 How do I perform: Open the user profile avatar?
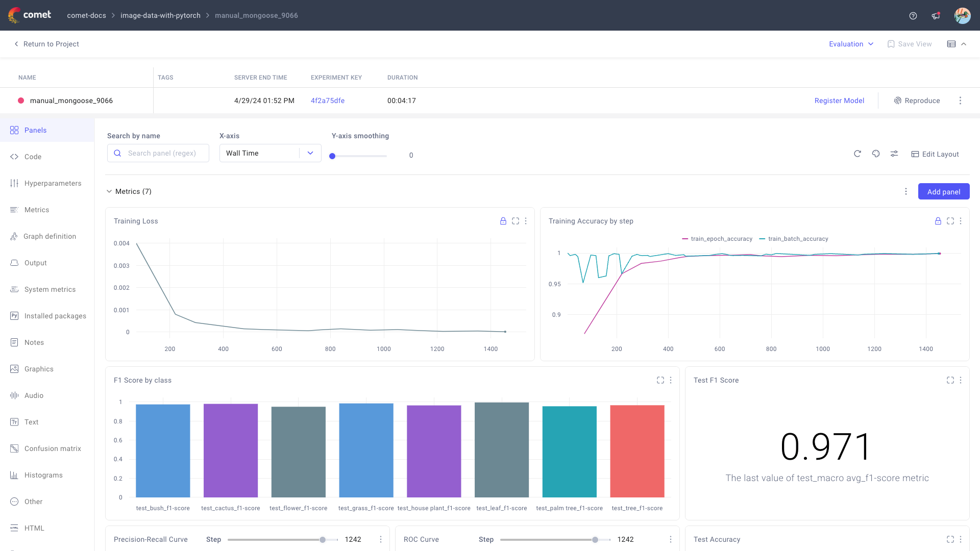click(963, 15)
